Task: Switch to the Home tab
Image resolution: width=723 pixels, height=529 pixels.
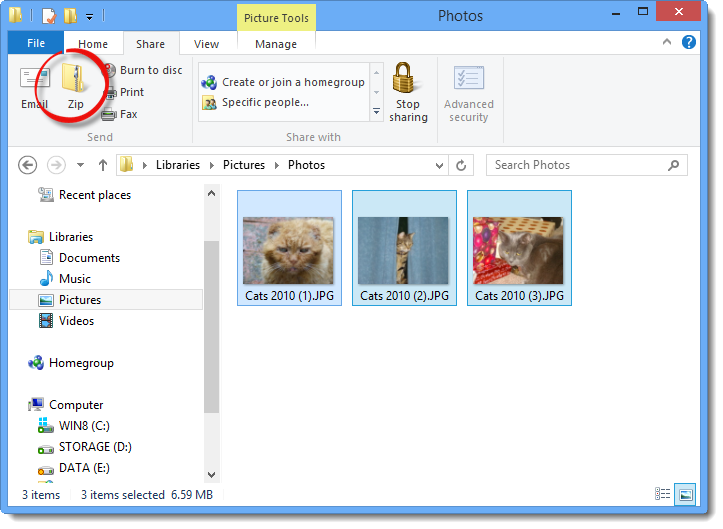Action: [93, 44]
